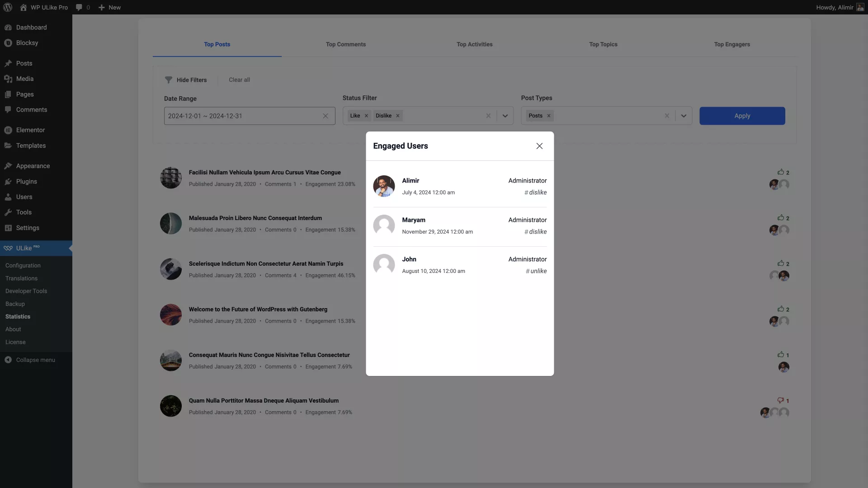Switch to the Top Comments tab

pos(346,44)
